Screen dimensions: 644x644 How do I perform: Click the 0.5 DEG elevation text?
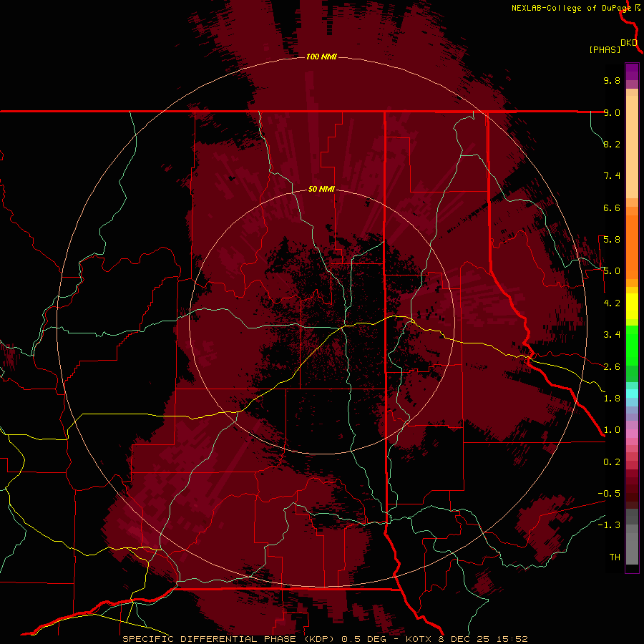(x=364, y=639)
